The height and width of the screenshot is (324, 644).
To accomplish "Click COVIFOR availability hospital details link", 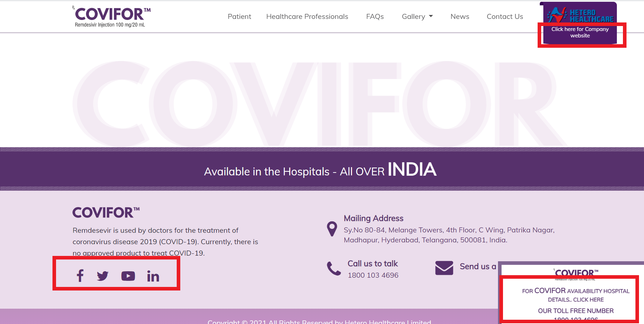I will click(x=576, y=295).
